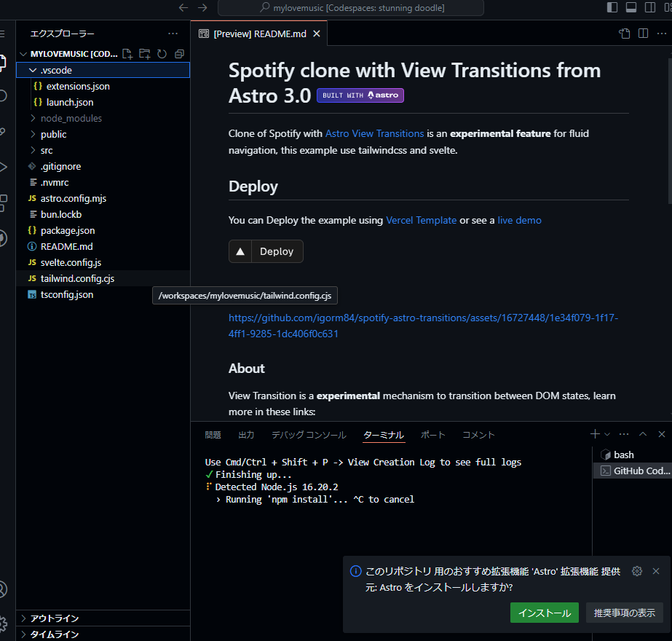
Task: Switch to the 出力 panel tab
Action: [246, 435]
